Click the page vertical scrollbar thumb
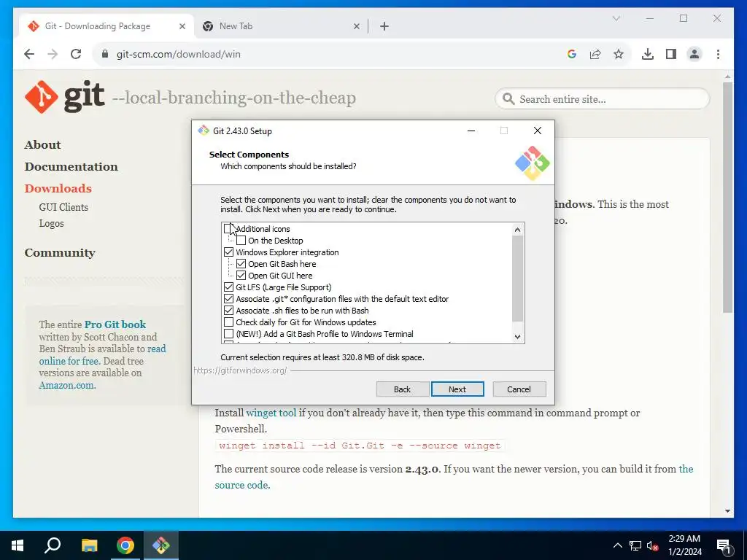The image size is (747, 560). pyautogui.click(x=727, y=198)
